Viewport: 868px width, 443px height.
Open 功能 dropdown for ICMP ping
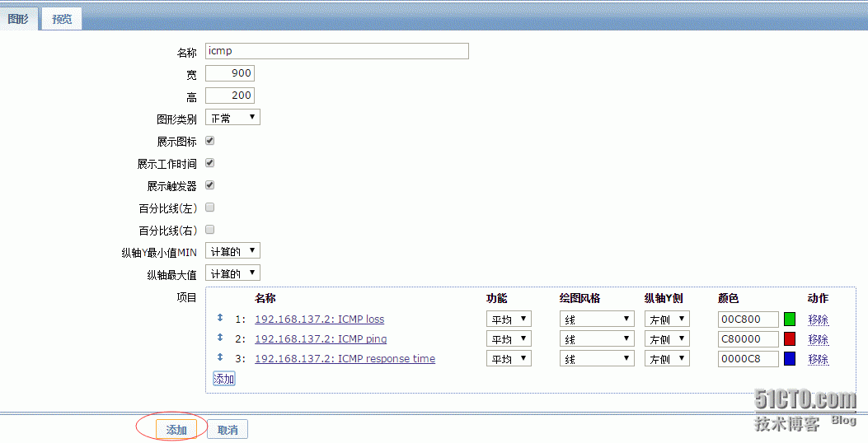click(x=509, y=339)
